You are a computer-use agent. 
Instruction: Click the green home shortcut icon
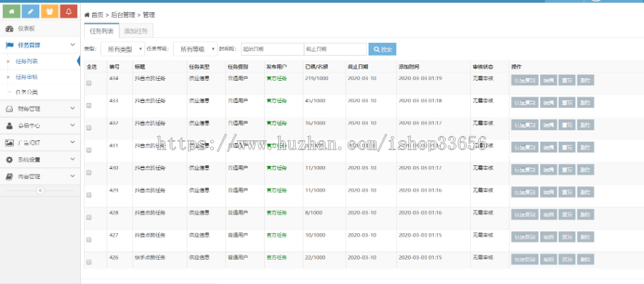pos(11,11)
